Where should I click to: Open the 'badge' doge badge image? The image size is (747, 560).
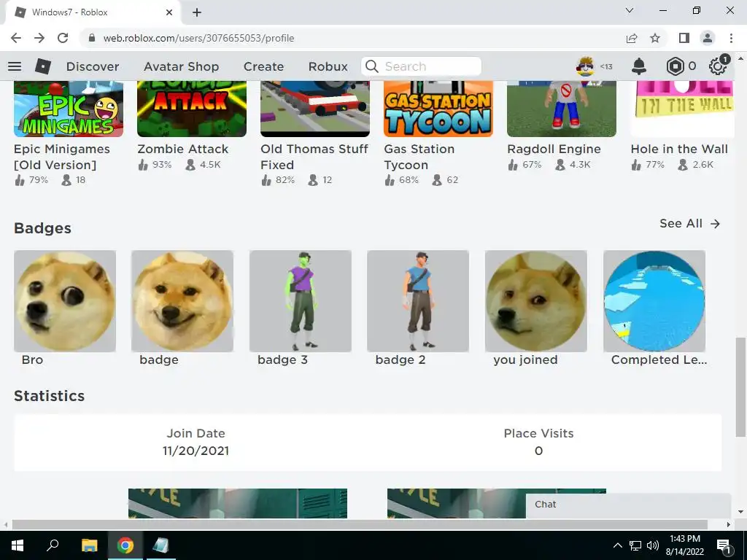point(182,301)
